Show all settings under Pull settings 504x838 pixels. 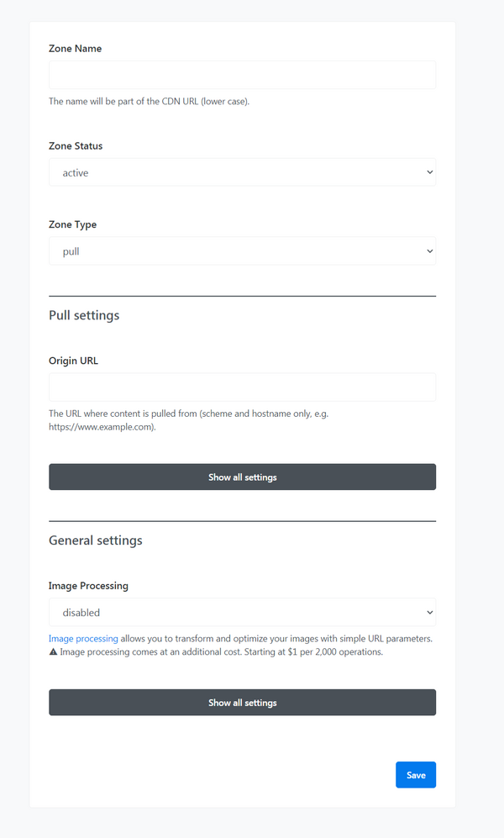pos(242,477)
